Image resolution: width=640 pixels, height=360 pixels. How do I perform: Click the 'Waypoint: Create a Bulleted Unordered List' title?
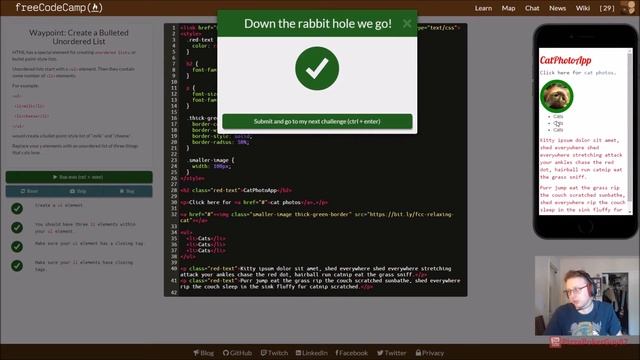(79, 37)
